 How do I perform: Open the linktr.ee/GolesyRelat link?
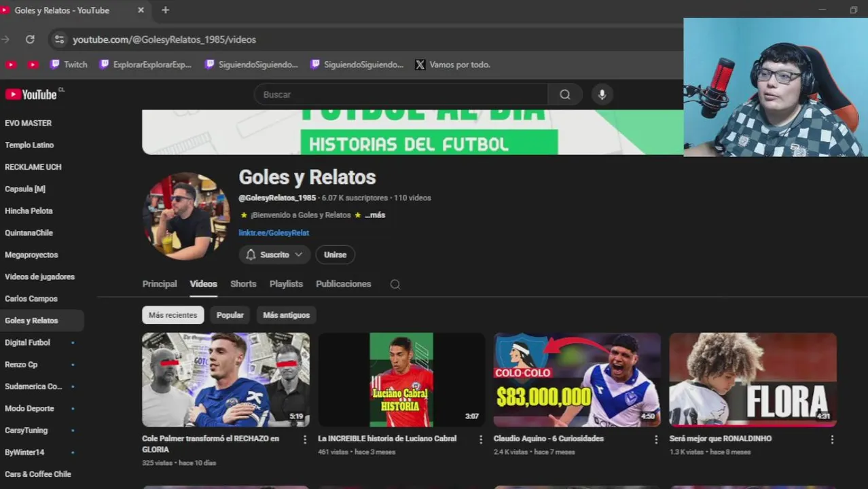[x=274, y=232]
